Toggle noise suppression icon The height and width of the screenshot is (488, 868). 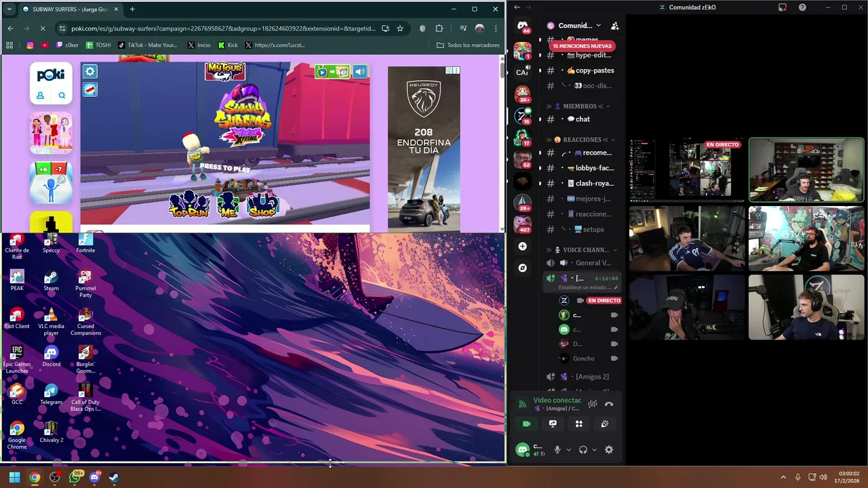[x=593, y=404]
